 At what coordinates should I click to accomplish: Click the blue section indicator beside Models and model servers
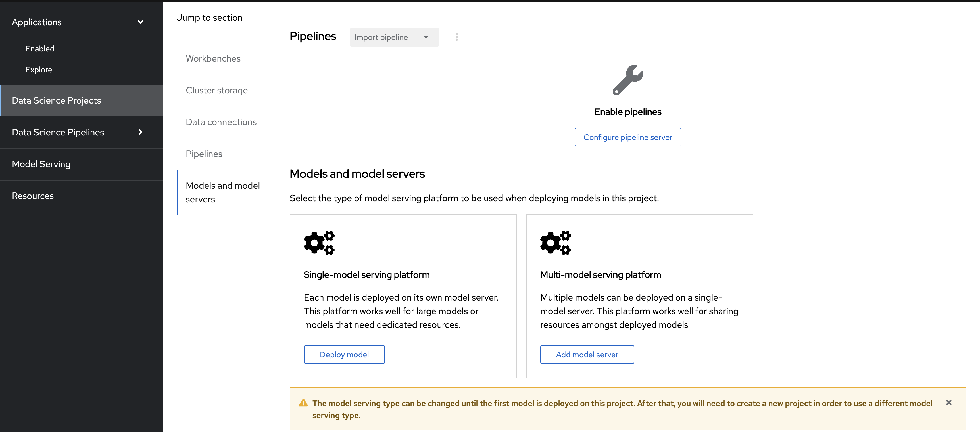[x=177, y=192]
